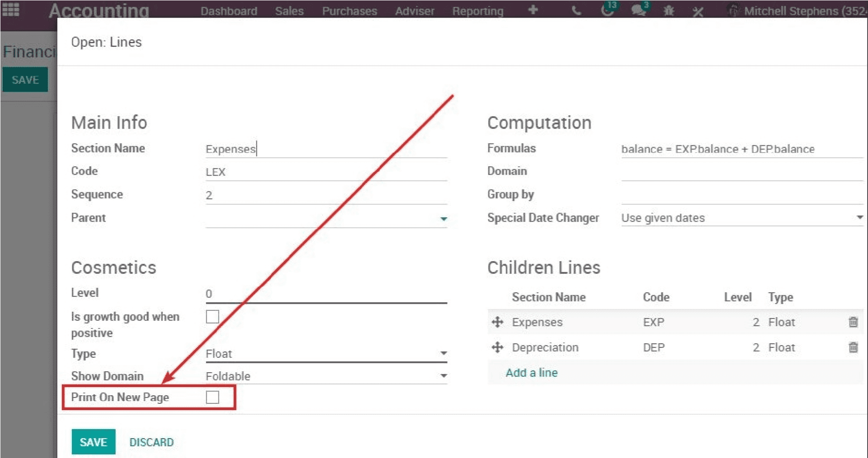The height and width of the screenshot is (458, 868).
Task: Edit the Formulas balance field
Action: [742, 149]
